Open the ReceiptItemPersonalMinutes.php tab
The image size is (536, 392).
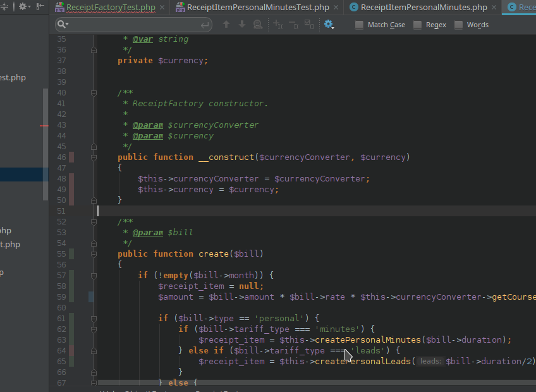point(424,7)
